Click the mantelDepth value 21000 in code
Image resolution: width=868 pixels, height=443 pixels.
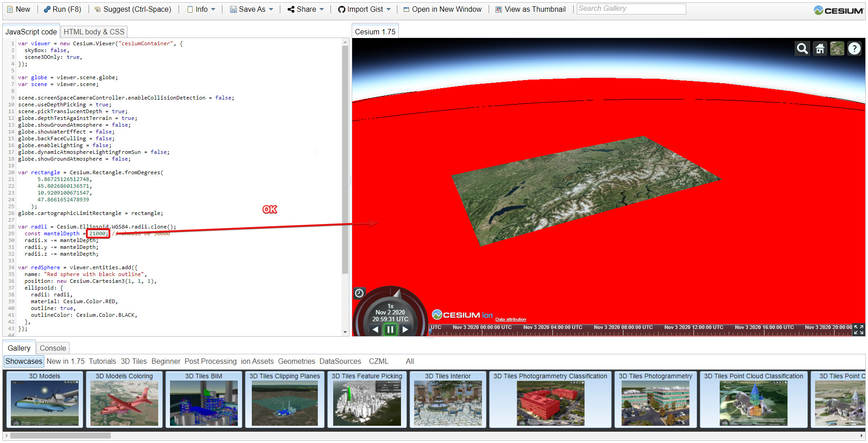pos(98,233)
